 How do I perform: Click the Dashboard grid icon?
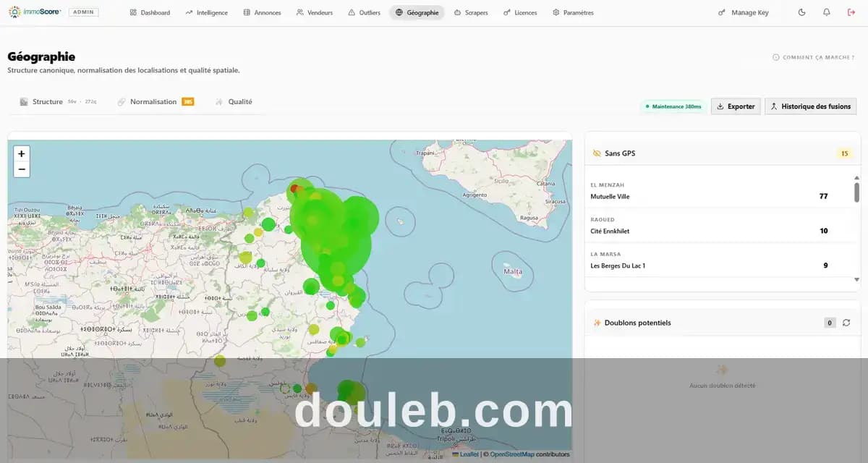(133, 12)
